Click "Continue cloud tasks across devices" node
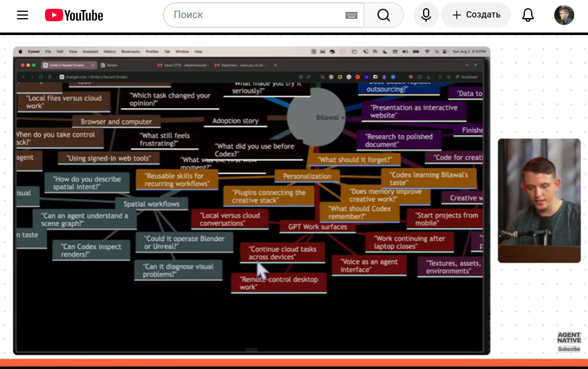Screen dimensions: 588x369 282,253
